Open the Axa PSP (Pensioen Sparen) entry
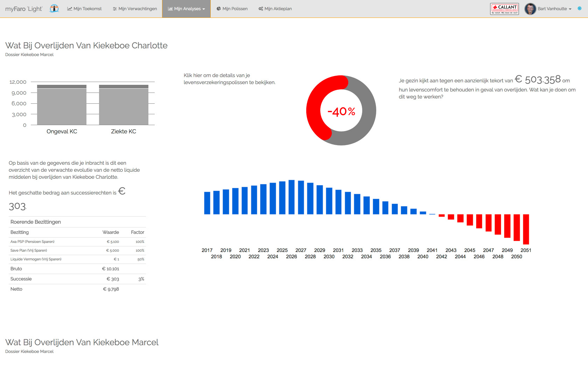The height and width of the screenshot is (368, 588). (x=32, y=241)
